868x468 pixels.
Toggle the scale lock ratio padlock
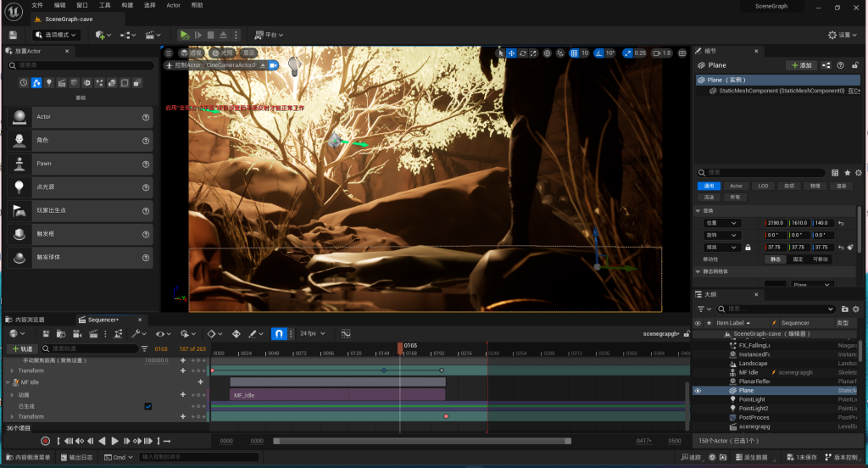[748, 248]
